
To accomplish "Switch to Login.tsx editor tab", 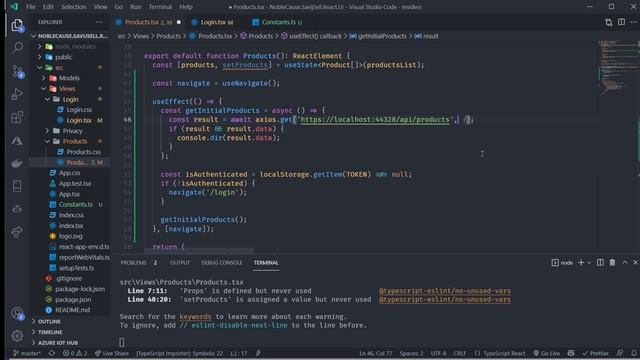I will (213, 22).
